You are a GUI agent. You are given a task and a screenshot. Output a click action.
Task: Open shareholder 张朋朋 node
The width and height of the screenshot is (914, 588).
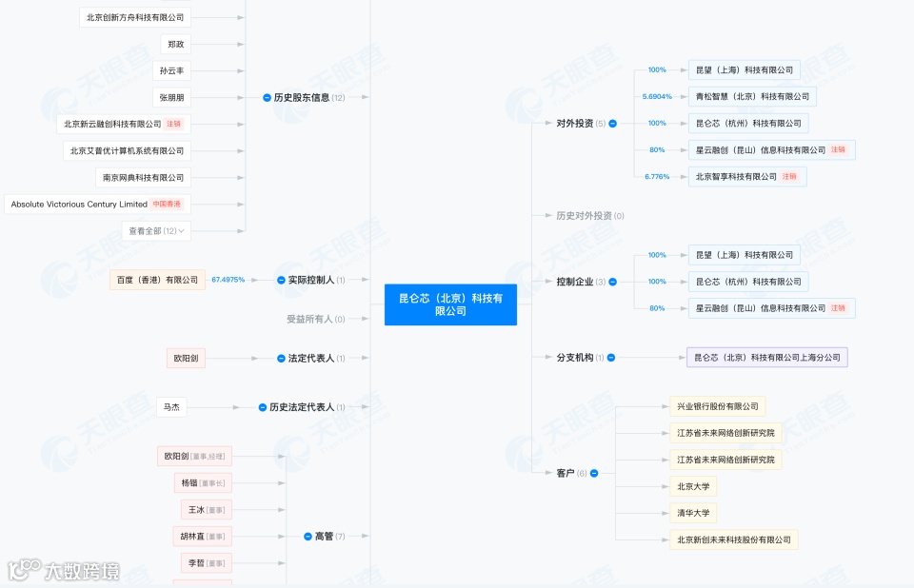tap(171, 98)
